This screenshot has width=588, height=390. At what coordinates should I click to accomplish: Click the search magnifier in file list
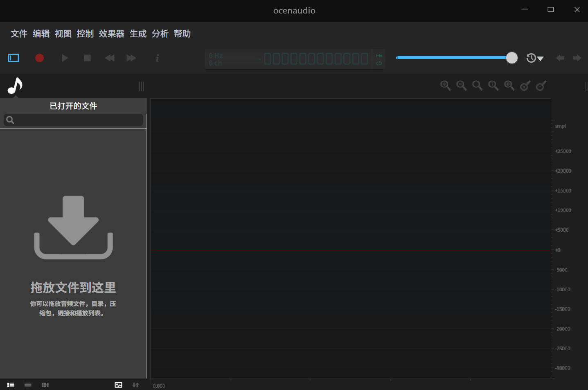point(10,120)
